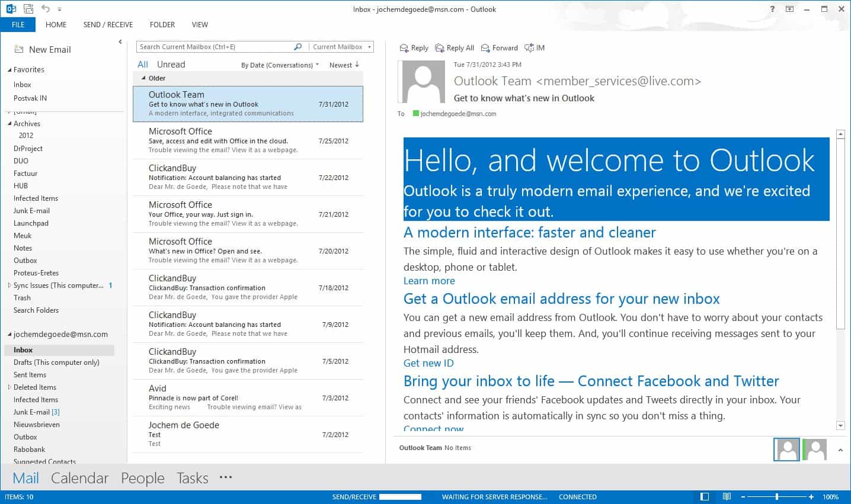Open the navigation bar more options ellipsis
This screenshot has height=504, width=851.
click(226, 477)
